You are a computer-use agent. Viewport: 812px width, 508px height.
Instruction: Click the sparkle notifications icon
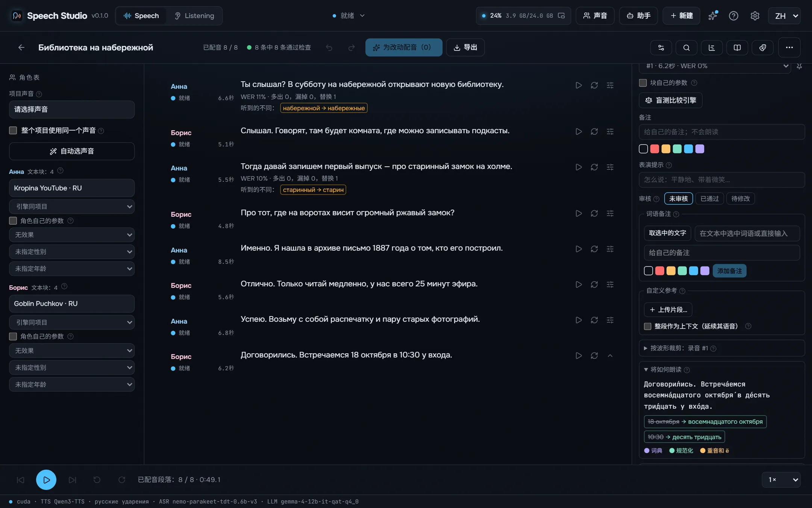pyautogui.click(x=712, y=16)
